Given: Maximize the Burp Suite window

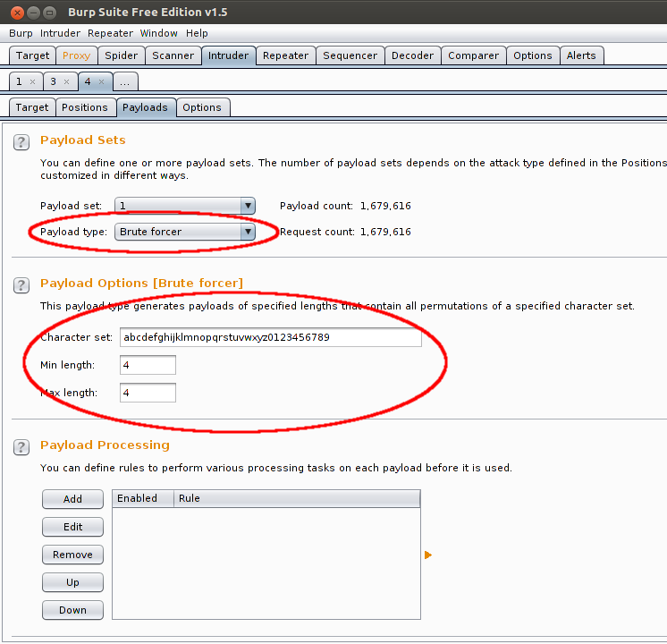Looking at the screenshot, I should [50, 13].
